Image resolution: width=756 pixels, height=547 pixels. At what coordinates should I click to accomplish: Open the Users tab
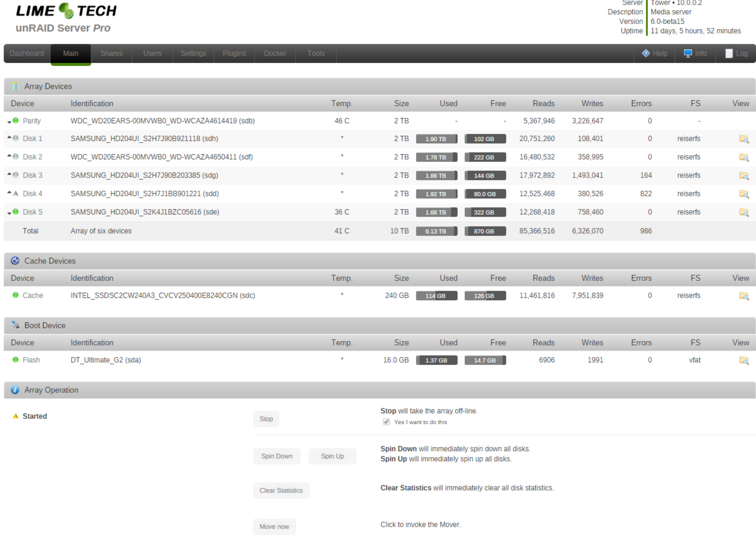[152, 53]
